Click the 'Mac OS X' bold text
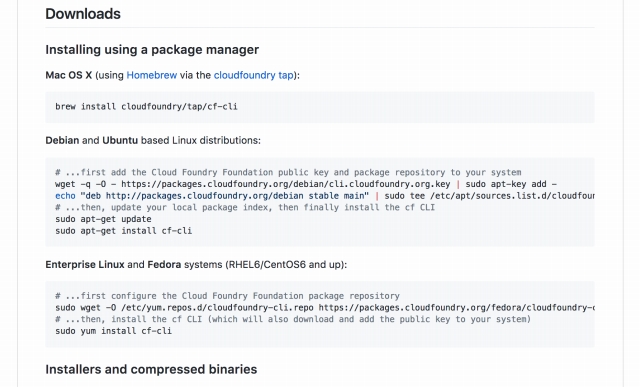Screen dimensions: 640x387 click(x=69, y=76)
